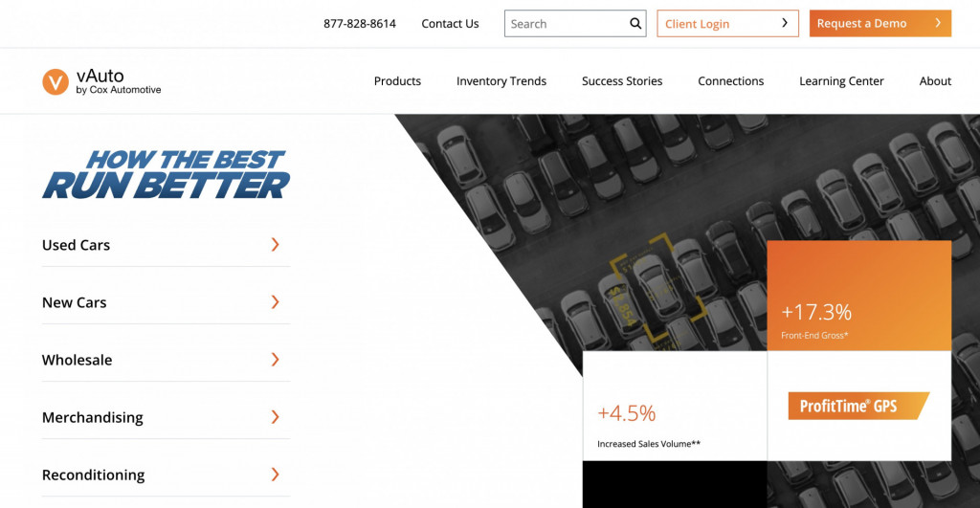This screenshot has height=508, width=980.
Task: Click the search magnifier icon
Action: coord(635,24)
